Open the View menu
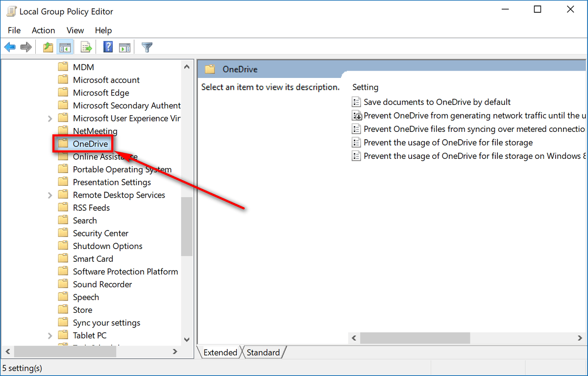The width and height of the screenshot is (588, 376). pos(75,30)
